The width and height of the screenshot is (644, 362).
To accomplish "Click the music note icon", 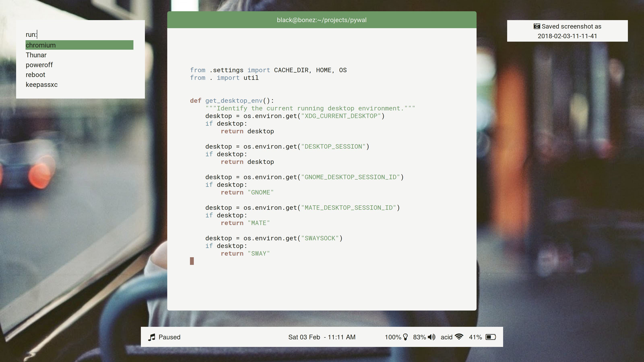I will pyautogui.click(x=152, y=337).
